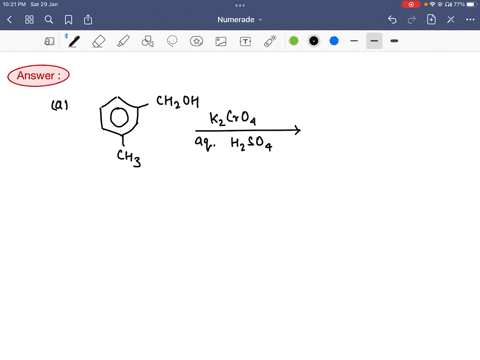
Task: Redo the last undone action
Action: click(x=412, y=20)
